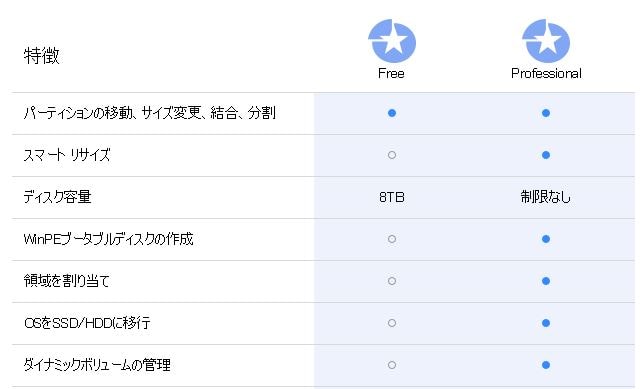
Task: Click the 特徴 header text
Action: tap(41, 56)
